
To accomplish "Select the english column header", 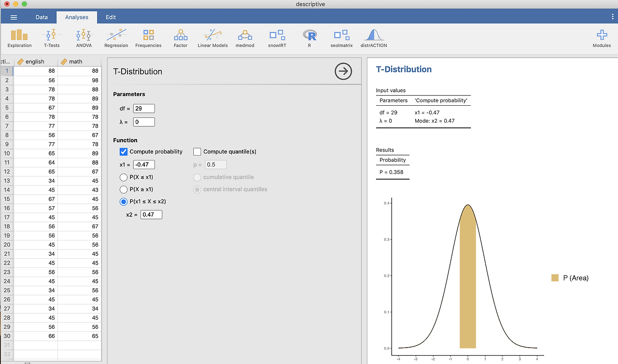I will [35, 62].
